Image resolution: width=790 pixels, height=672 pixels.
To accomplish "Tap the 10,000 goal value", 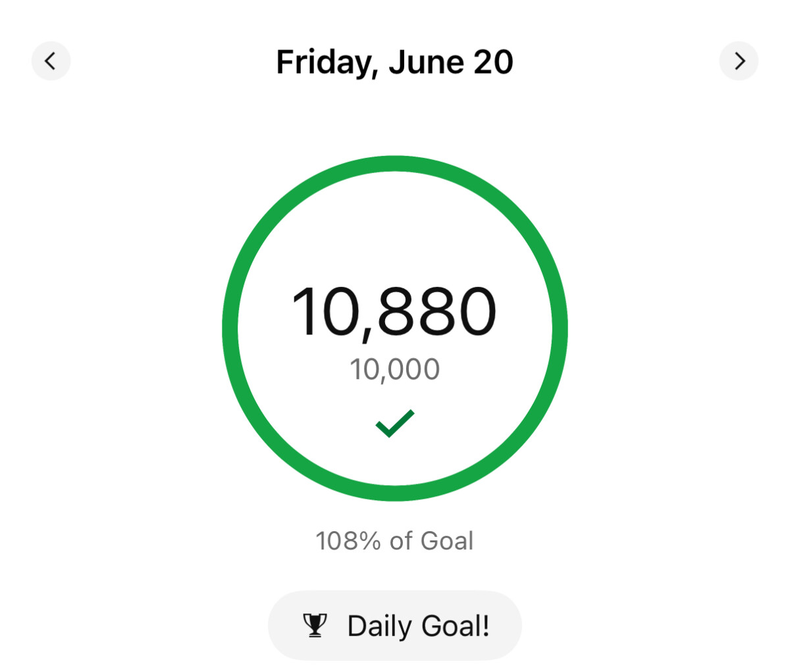I will [x=395, y=369].
